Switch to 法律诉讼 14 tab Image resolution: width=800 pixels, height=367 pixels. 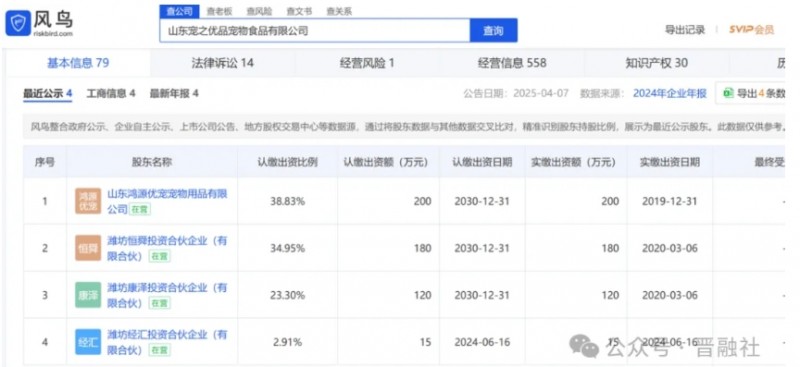[222, 63]
